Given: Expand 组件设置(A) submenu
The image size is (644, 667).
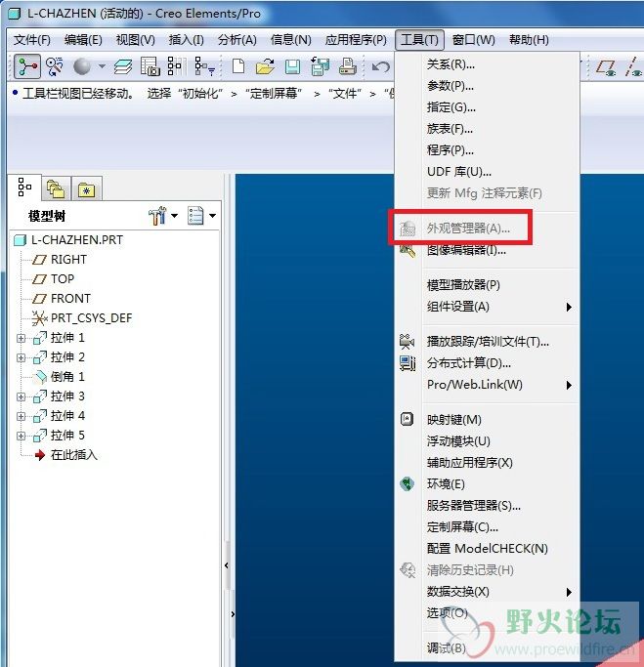Looking at the screenshot, I should click(487, 307).
